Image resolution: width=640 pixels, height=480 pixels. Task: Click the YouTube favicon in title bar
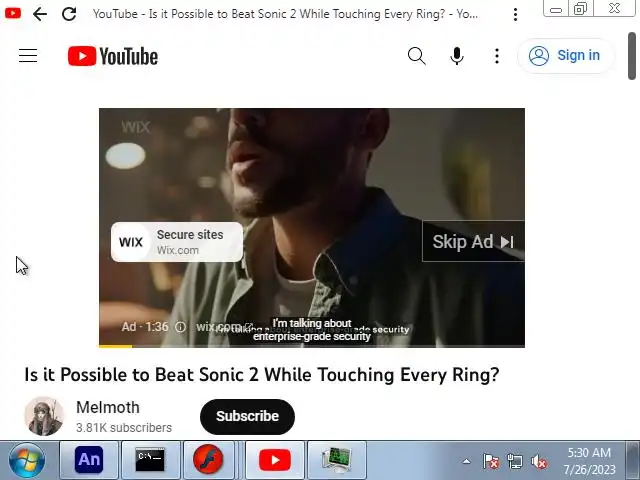[13, 13]
